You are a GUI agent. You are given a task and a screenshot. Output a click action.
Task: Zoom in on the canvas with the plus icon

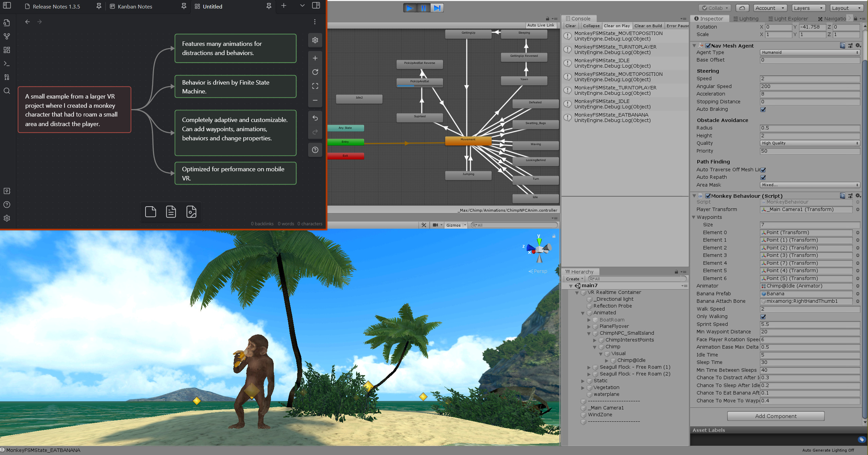point(315,58)
